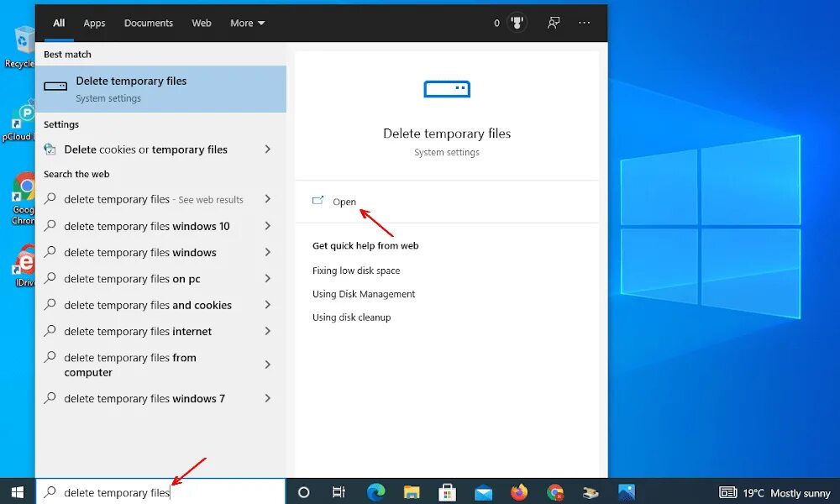Switch to the Documents tab
This screenshot has height=504, width=840.
coord(149,23)
